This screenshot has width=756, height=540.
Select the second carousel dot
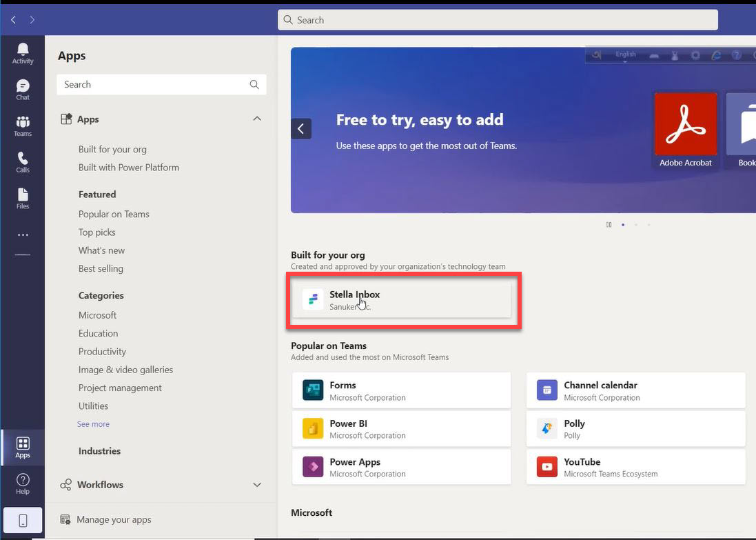(636, 225)
